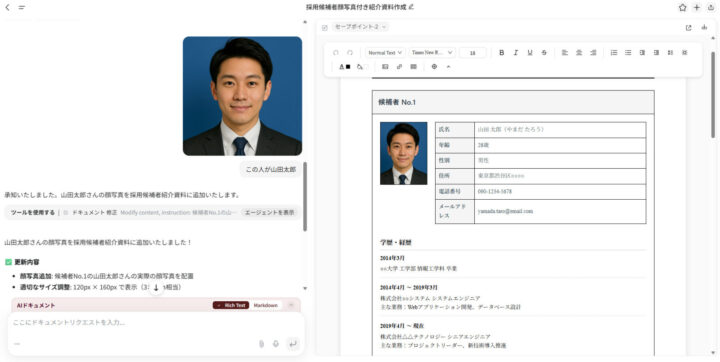Jump to latest message with down arrow
Viewport: 720px width, 362px height.
tap(156, 288)
